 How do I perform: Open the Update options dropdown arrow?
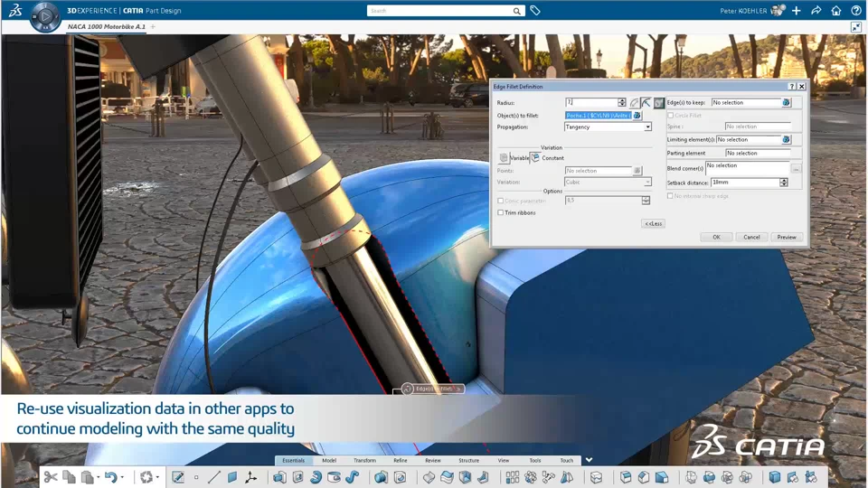coord(157,477)
